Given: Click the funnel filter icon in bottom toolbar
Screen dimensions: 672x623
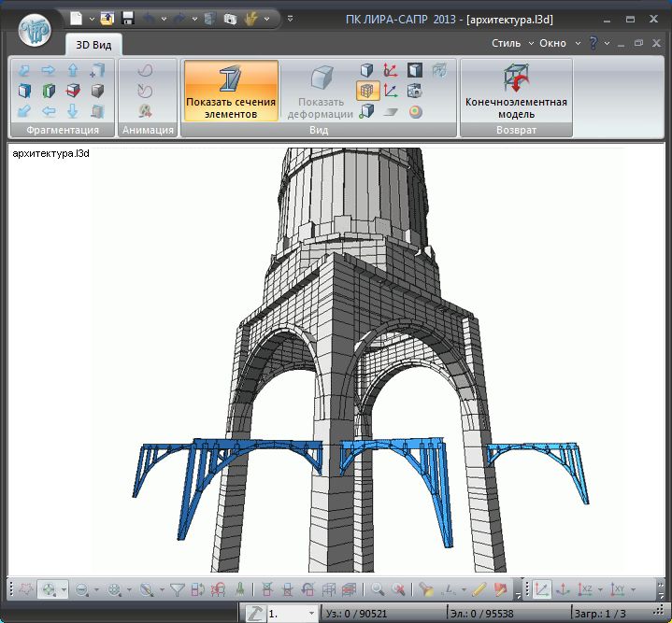Looking at the screenshot, I should click(x=178, y=589).
